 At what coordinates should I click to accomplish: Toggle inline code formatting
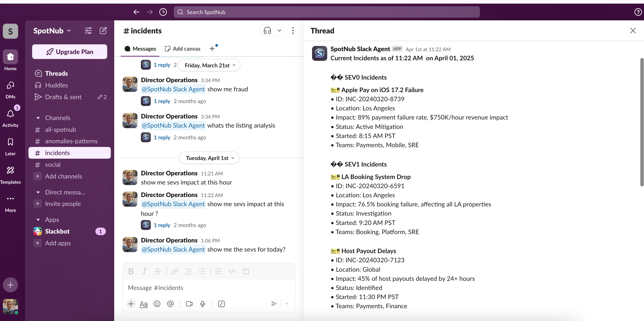pos(232,271)
